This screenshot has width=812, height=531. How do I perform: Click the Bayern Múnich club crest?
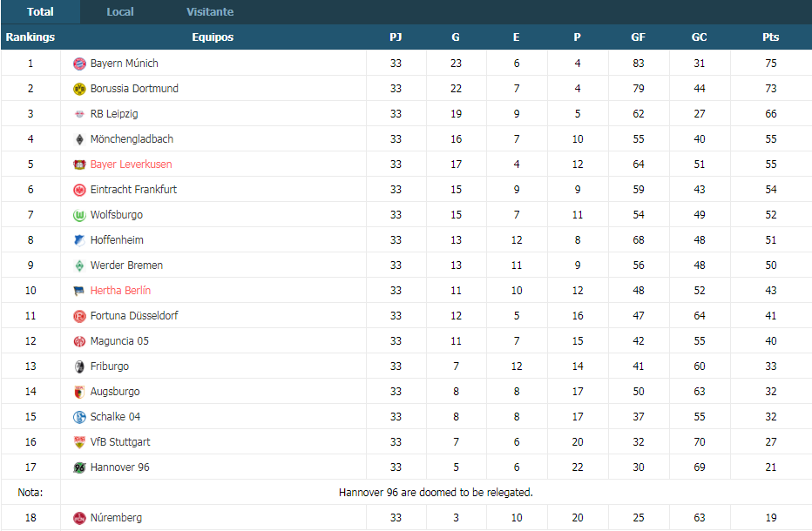coord(79,64)
